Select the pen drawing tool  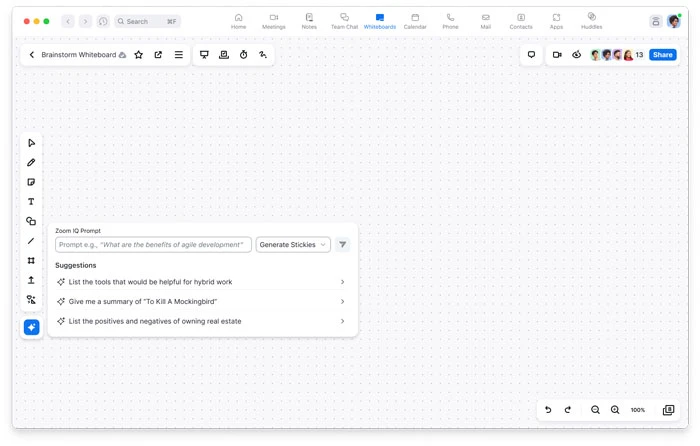[x=31, y=162]
